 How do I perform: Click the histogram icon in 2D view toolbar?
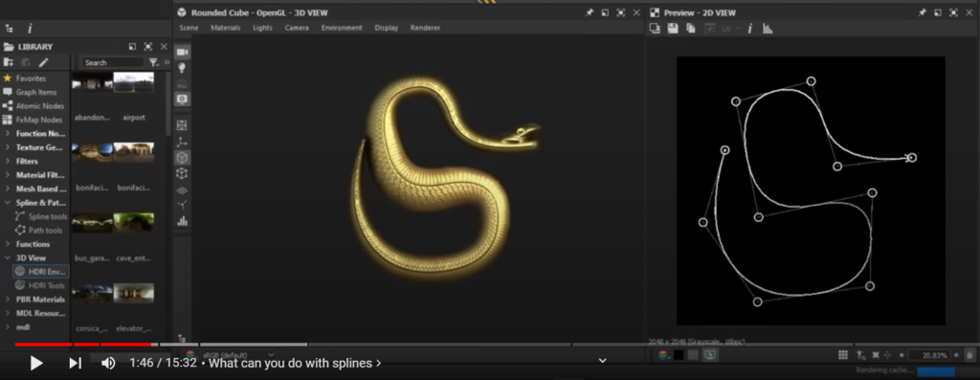[x=768, y=29]
